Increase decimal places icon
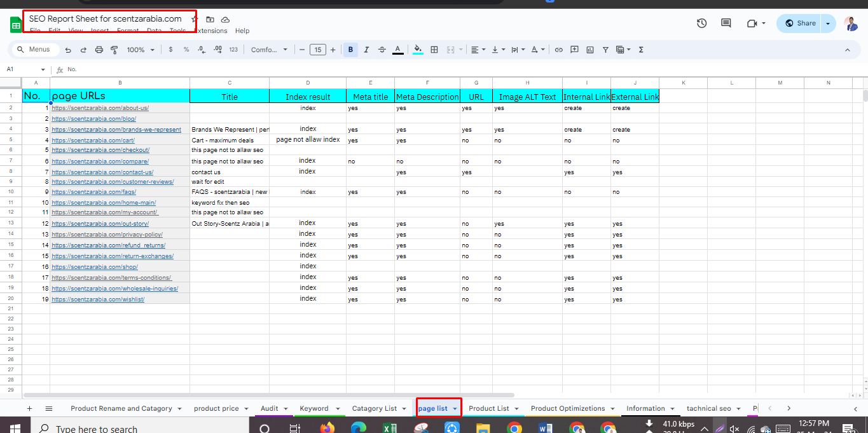Screen dimensions: 868x433 click(217, 50)
